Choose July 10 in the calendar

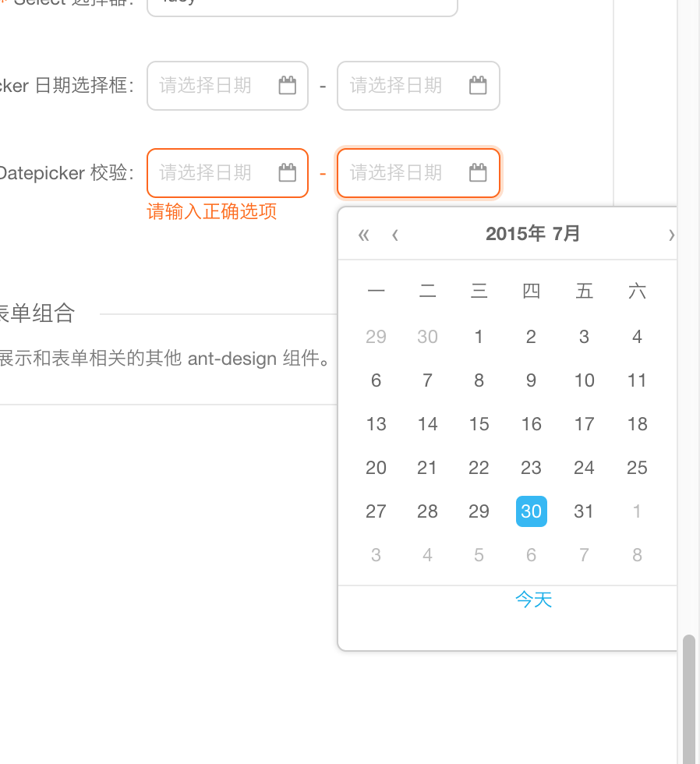click(584, 380)
